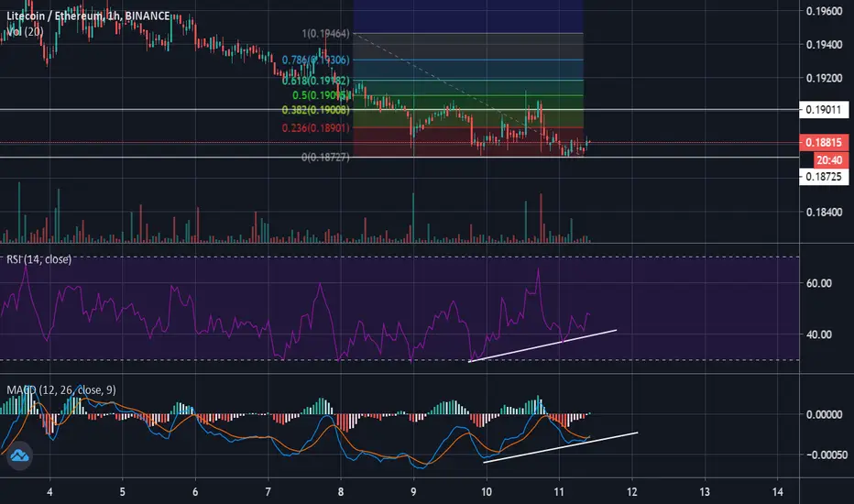Select the Fibonacci 0.5(0.19095) level label

(x=321, y=95)
